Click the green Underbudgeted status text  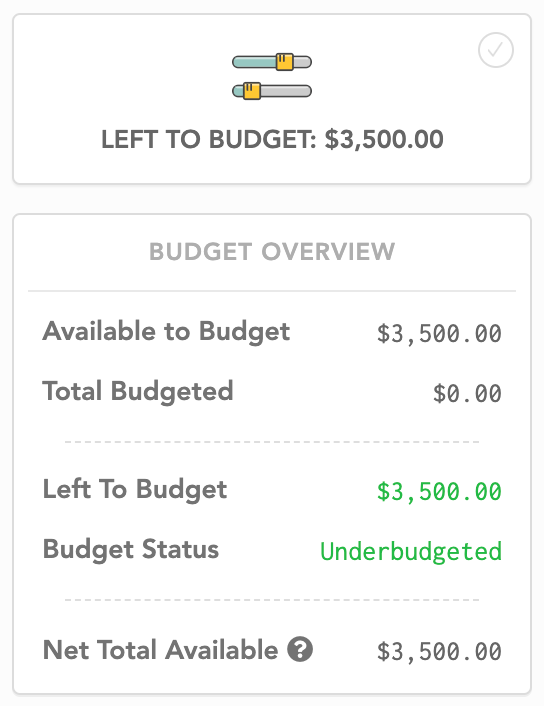click(x=411, y=551)
